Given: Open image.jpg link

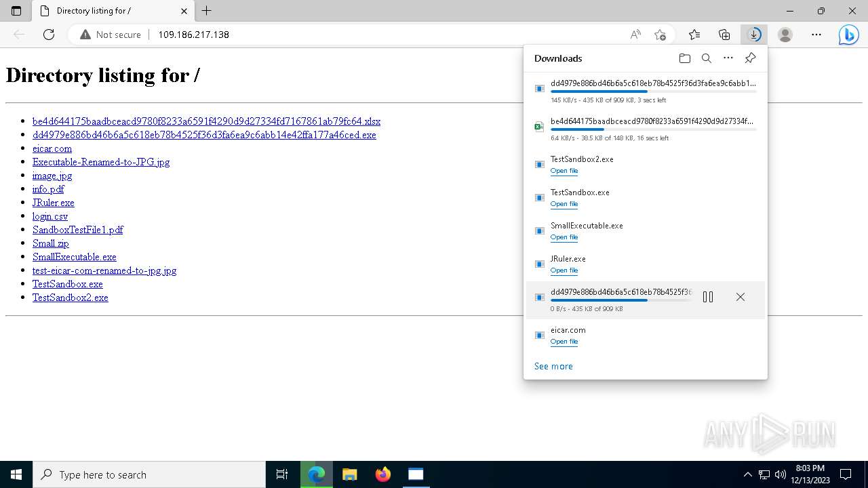Looking at the screenshot, I should [52, 176].
